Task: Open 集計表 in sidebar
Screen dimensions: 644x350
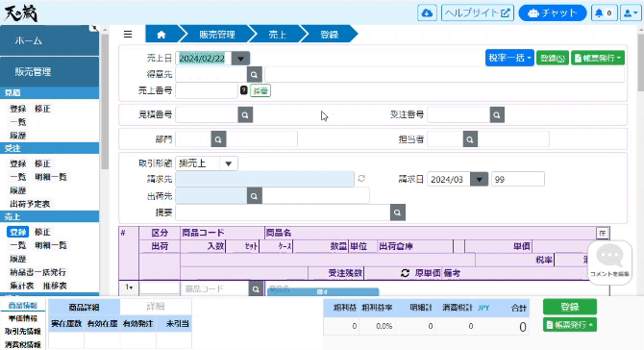Action: [22, 286]
